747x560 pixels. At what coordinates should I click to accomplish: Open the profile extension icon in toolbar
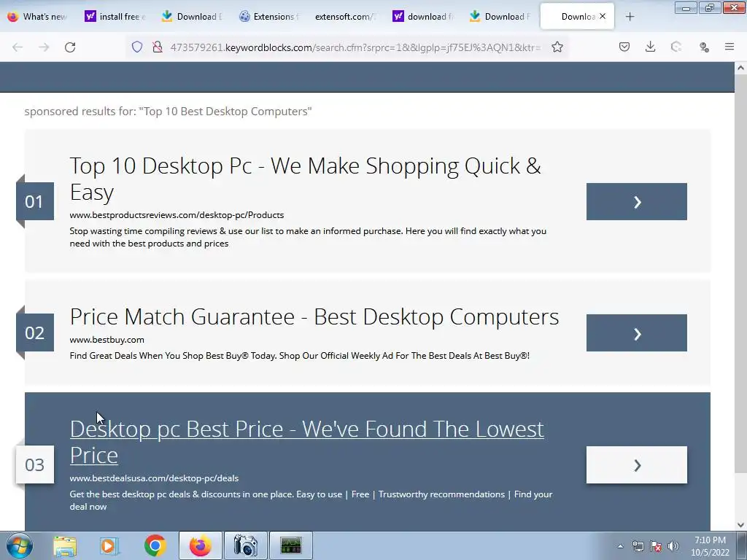(704, 47)
